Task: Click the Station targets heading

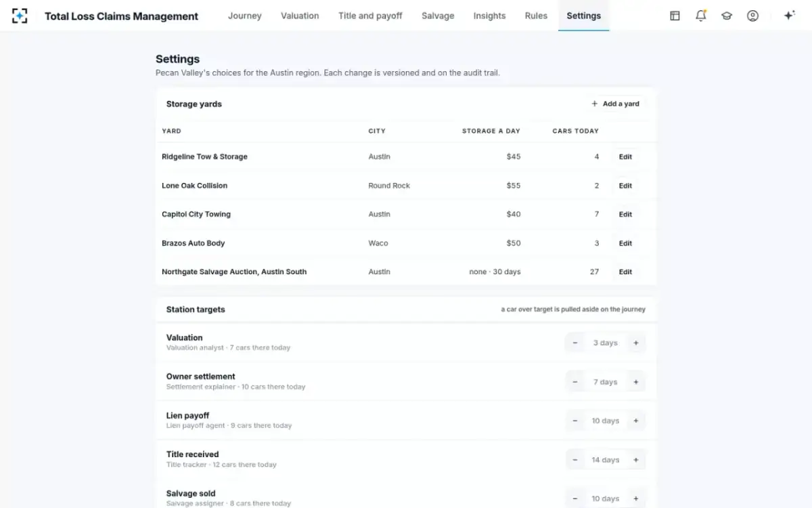Action: coord(196,309)
